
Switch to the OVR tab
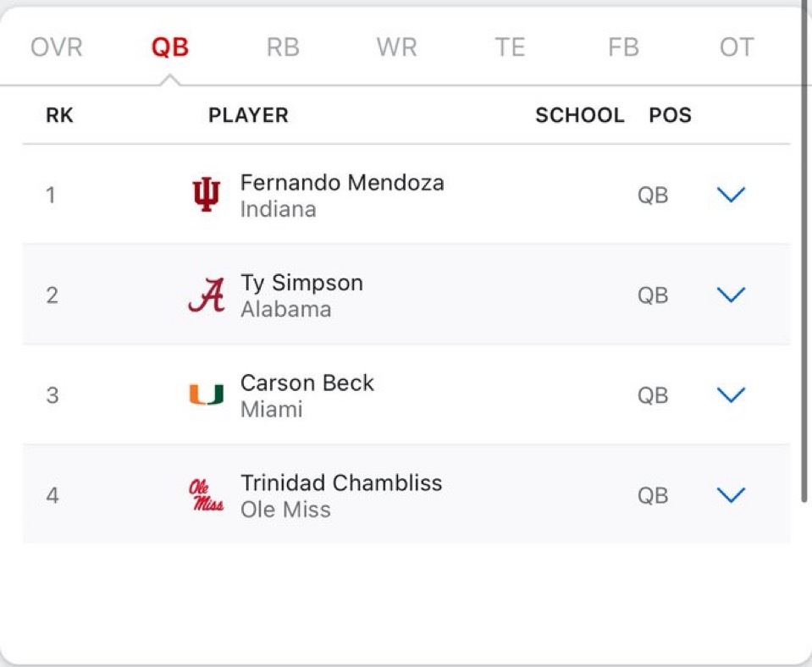tap(57, 47)
